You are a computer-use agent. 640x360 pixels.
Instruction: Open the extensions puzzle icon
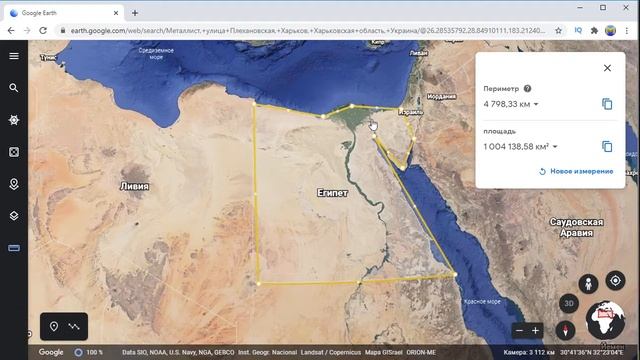(x=594, y=31)
